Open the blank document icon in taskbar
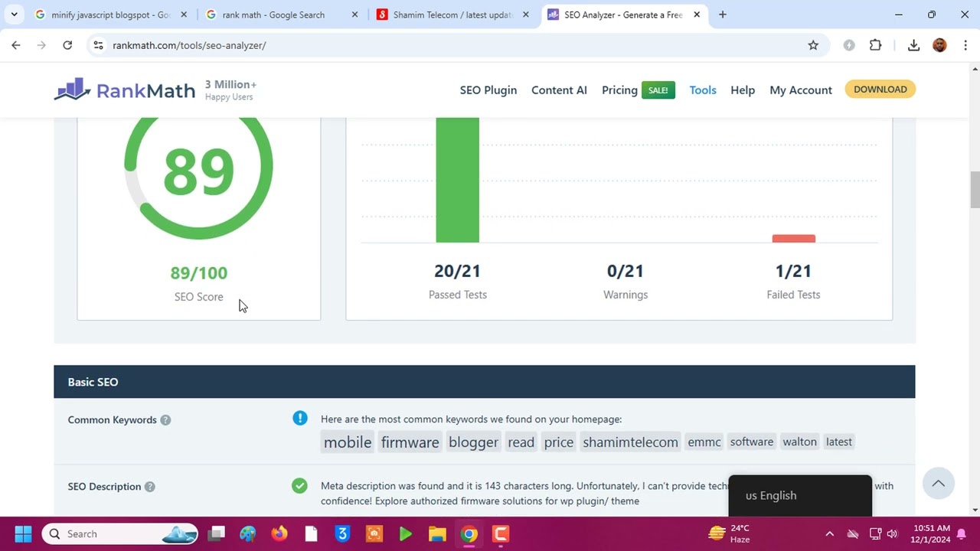Screen dimensions: 980x551 click(311, 533)
